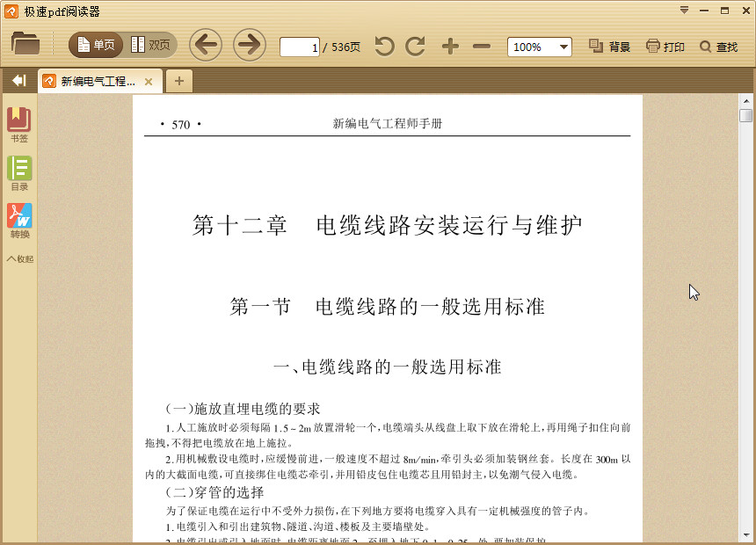756x545 pixels.
Task: Click the vertical scrollbar thumb
Action: [745, 116]
